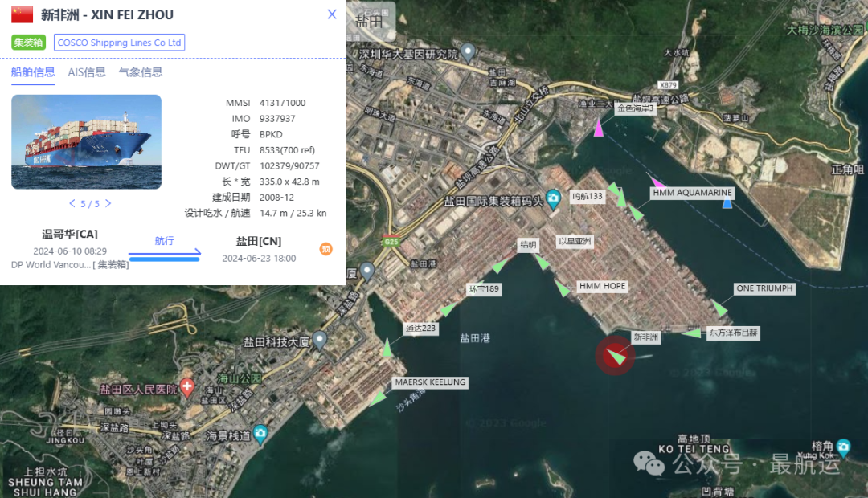Click the dimensions value 335.0 x 42.8 m
Viewport: 868px width, 498px height.
tap(289, 182)
